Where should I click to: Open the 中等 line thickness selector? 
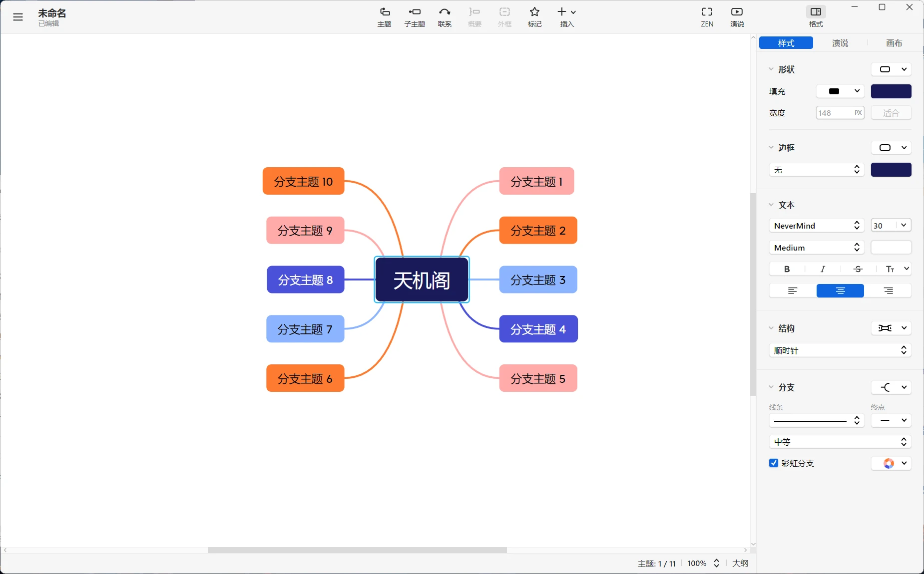840,442
